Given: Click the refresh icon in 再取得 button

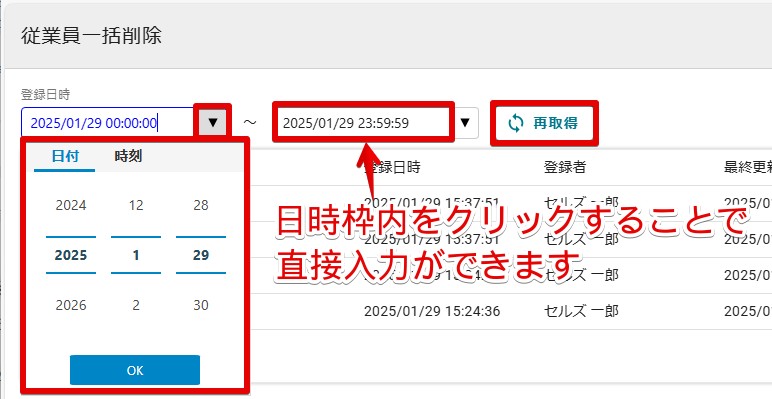Looking at the screenshot, I should (515, 123).
